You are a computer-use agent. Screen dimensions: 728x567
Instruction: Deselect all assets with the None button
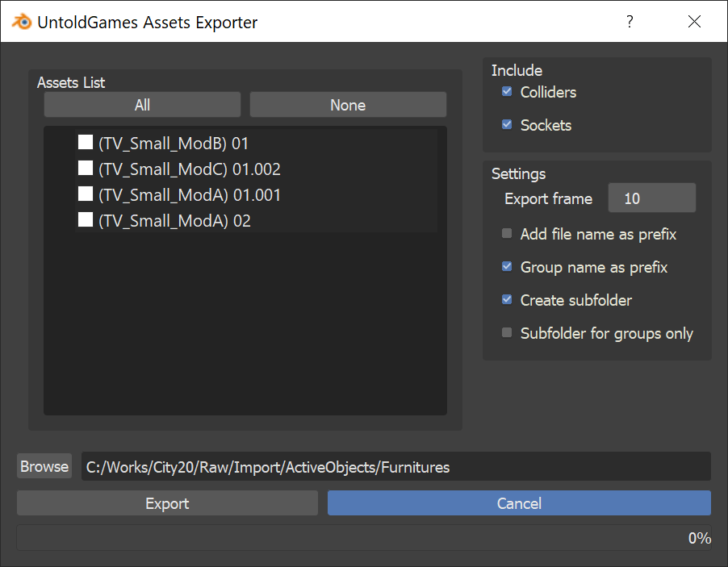pos(348,105)
